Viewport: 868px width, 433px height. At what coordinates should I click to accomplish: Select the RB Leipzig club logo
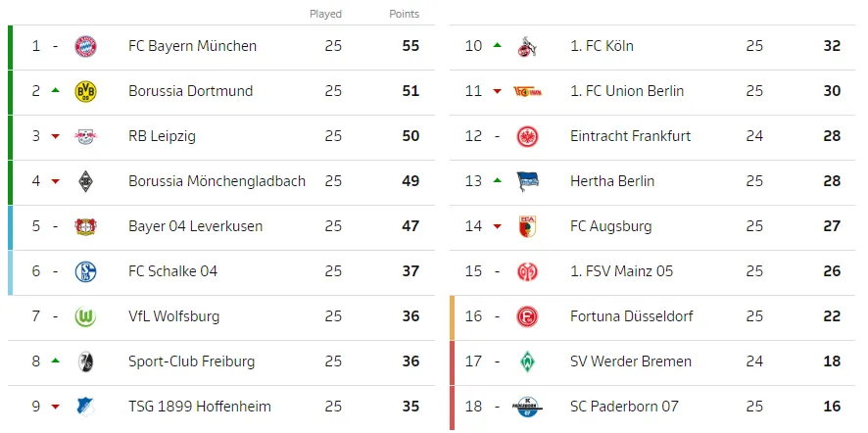[x=85, y=136]
